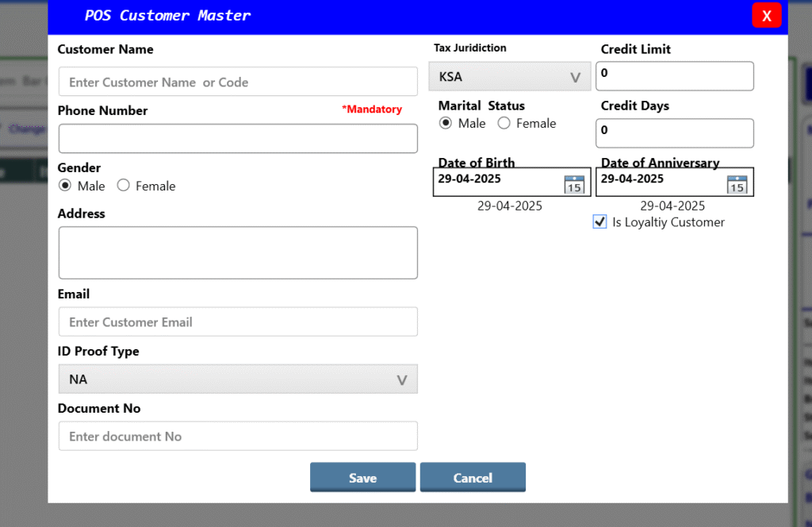The width and height of the screenshot is (812, 527).
Task: Choose Male under Marital Status
Action: pos(446,123)
